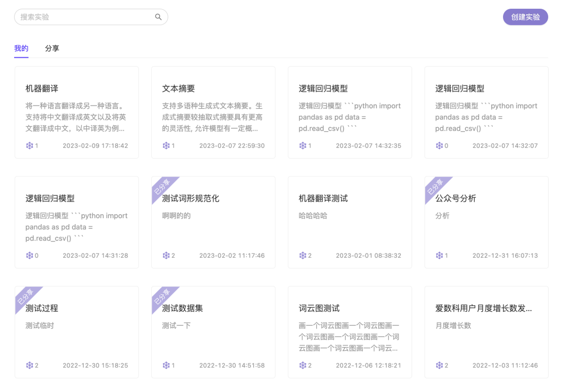This screenshot has width=588, height=384.
Task: Switch to the 我的 tab
Action: 21,48
